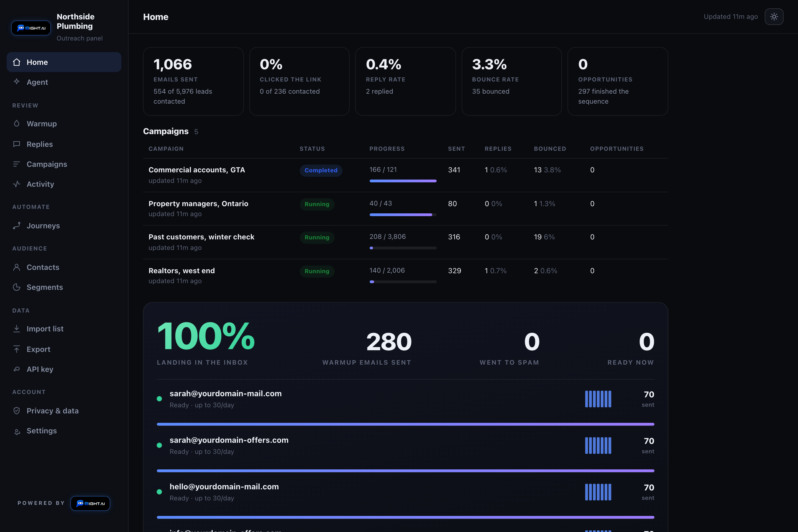The height and width of the screenshot is (532, 798).
Task: Toggle the light/dark theme sun icon
Action: click(774, 17)
